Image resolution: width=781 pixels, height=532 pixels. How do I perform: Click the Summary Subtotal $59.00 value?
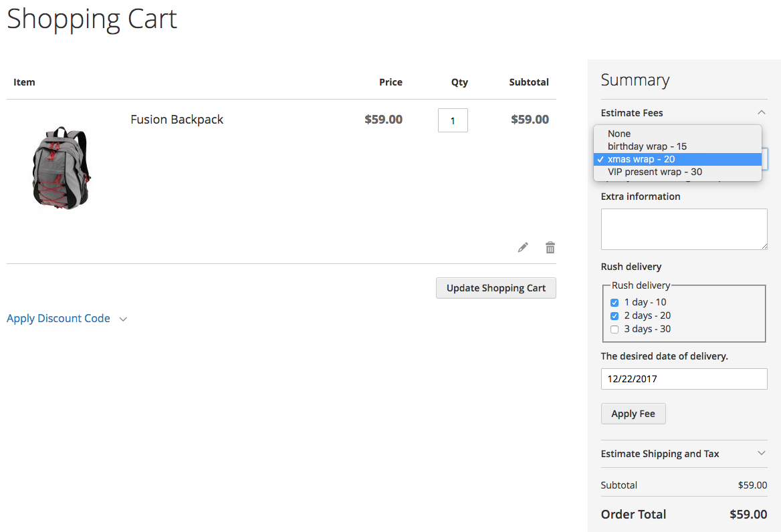point(752,485)
